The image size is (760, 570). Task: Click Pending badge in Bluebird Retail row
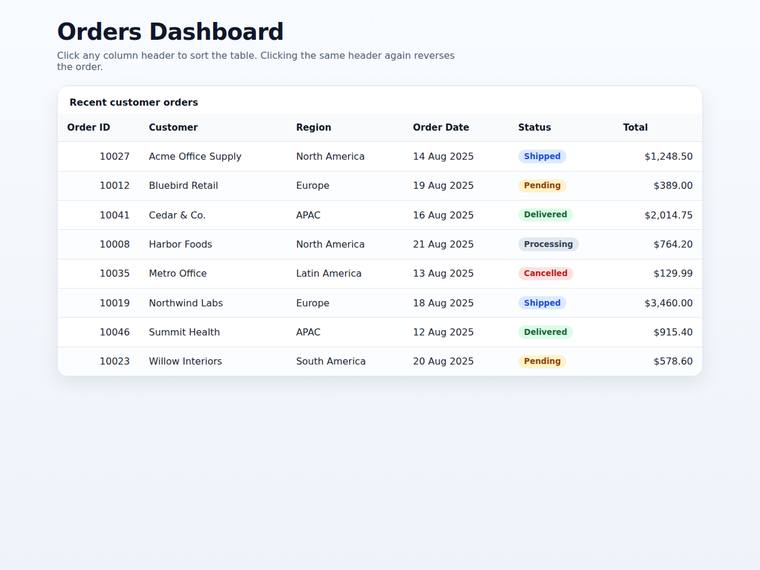coord(542,186)
